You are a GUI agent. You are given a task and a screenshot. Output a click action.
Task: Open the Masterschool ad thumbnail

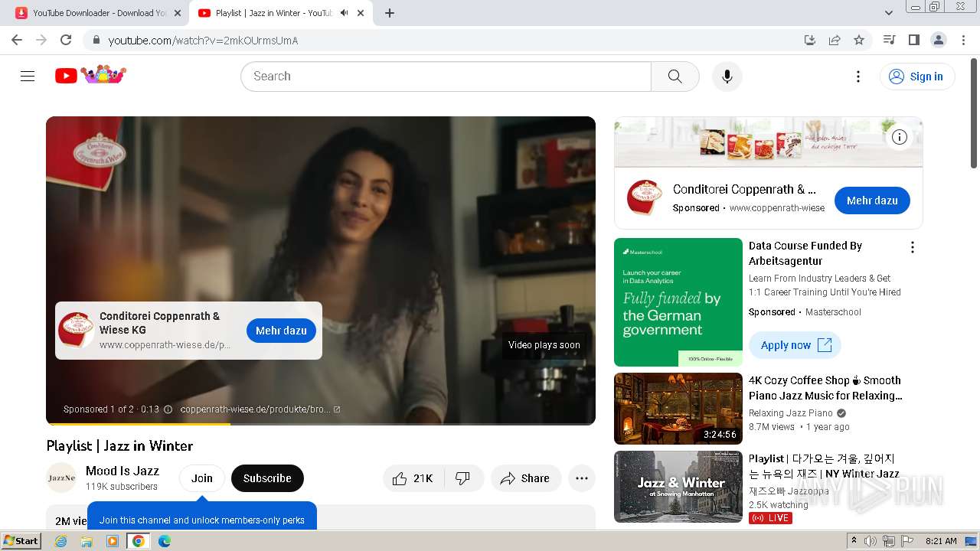click(x=678, y=302)
